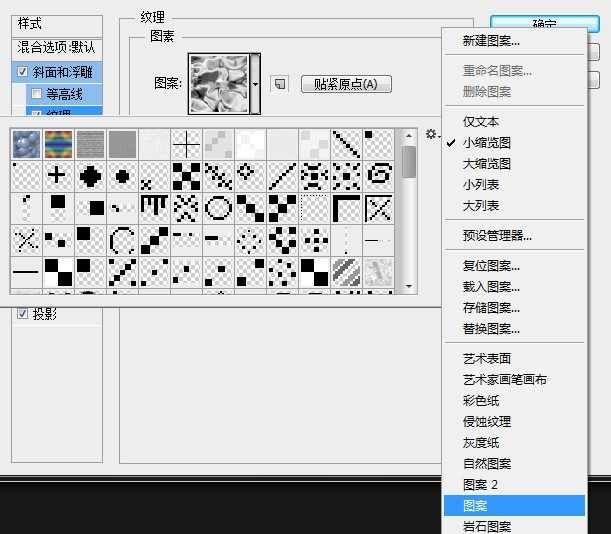611x534 pixels.
Task: Create new preset from current pattern icon
Action: pyautogui.click(x=280, y=84)
